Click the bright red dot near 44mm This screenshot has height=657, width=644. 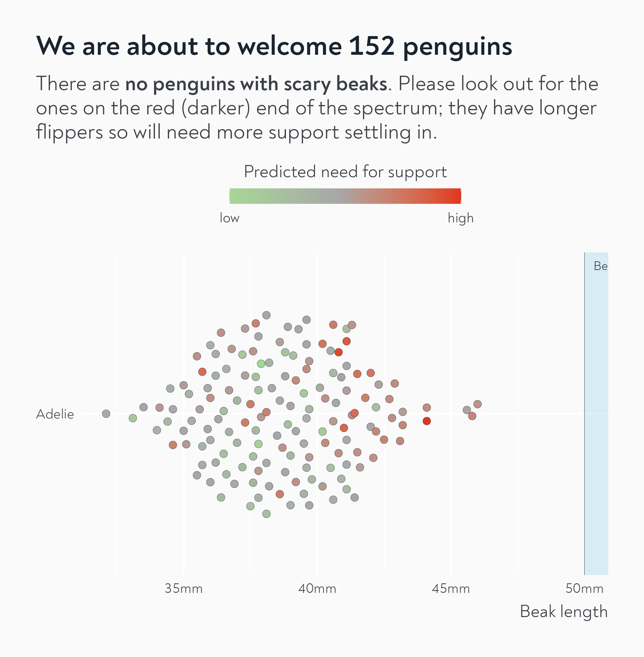(x=427, y=421)
